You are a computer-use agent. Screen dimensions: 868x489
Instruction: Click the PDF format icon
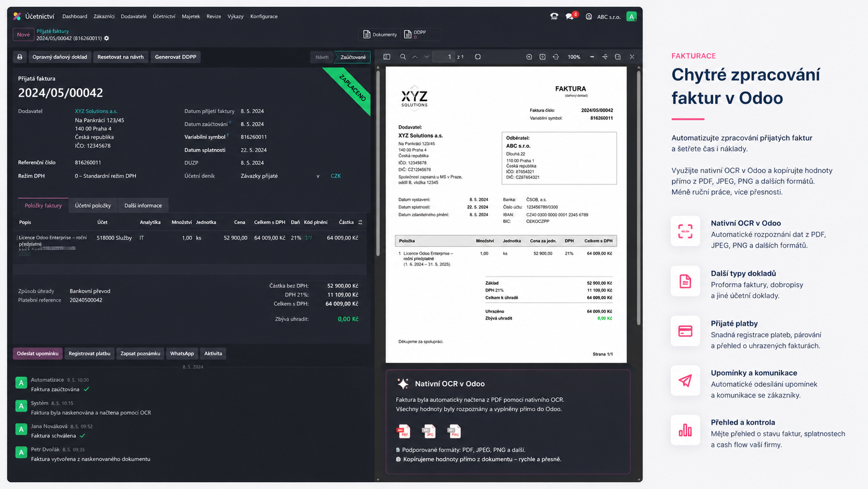click(x=403, y=431)
